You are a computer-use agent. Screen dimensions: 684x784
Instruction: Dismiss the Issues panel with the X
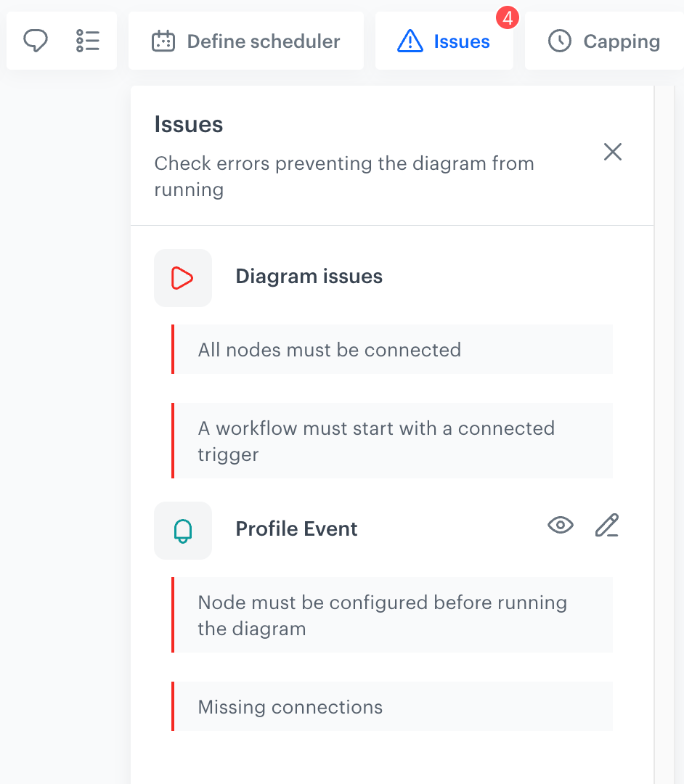click(612, 152)
